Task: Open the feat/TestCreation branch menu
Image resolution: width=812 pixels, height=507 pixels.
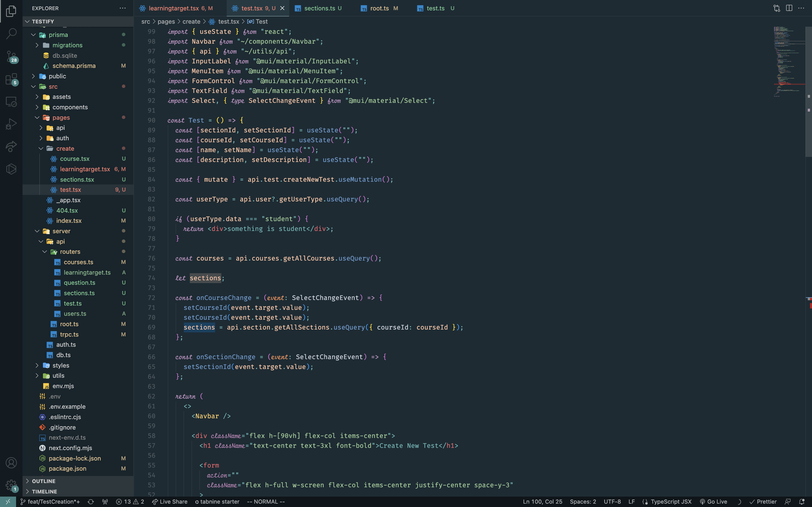Action: [x=50, y=502]
